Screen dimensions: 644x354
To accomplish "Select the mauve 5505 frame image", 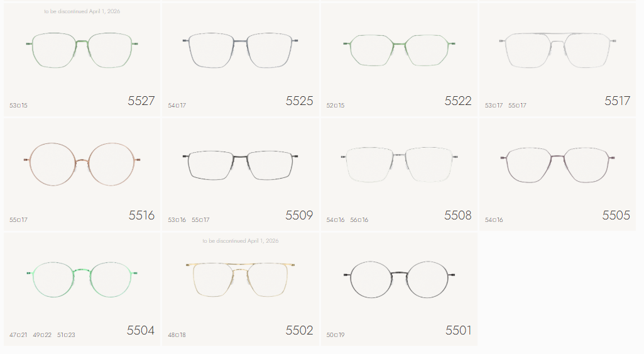I will click(558, 165).
